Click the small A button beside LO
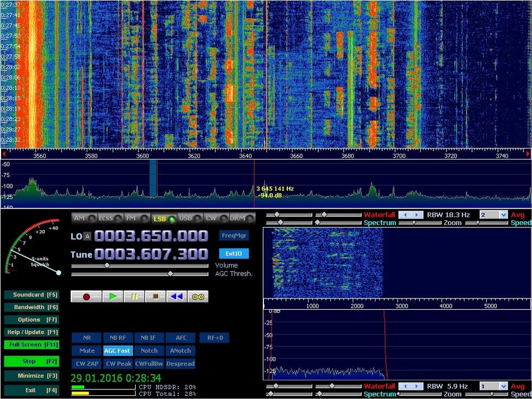The width and height of the screenshot is (532, 399). click(87, 237)
